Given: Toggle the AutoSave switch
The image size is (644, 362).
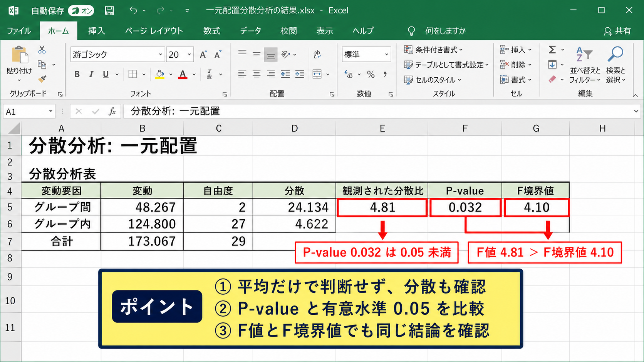Looking at the screenshot, I should [81, 11].
